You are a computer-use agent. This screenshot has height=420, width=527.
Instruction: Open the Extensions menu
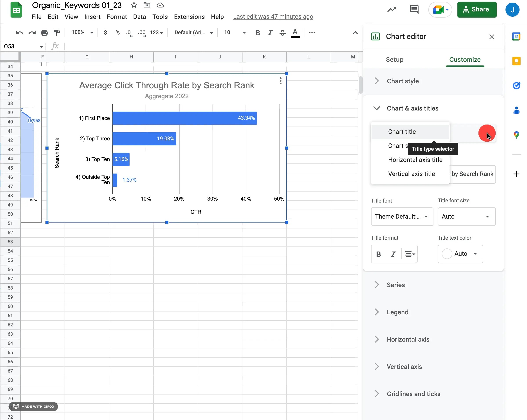(x=189, y=17)
